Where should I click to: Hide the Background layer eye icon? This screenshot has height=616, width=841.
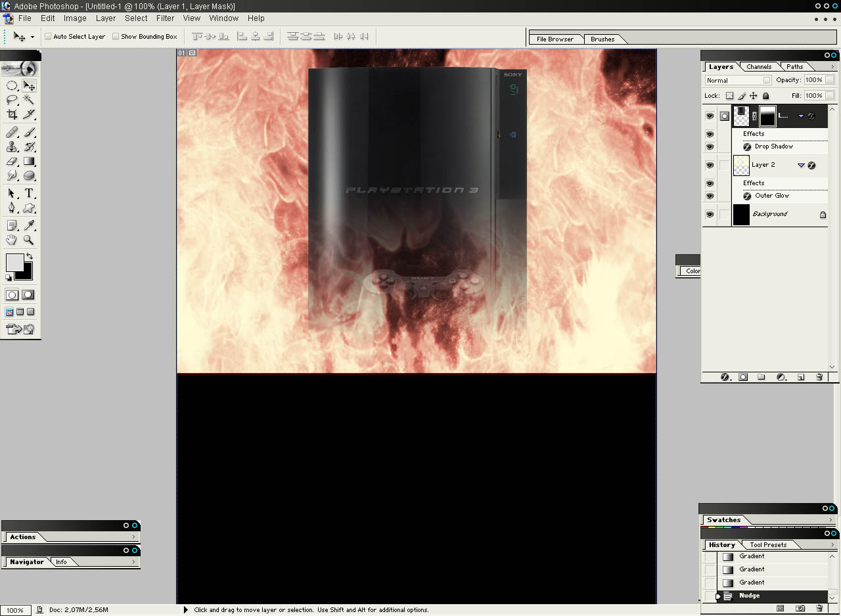710,215
